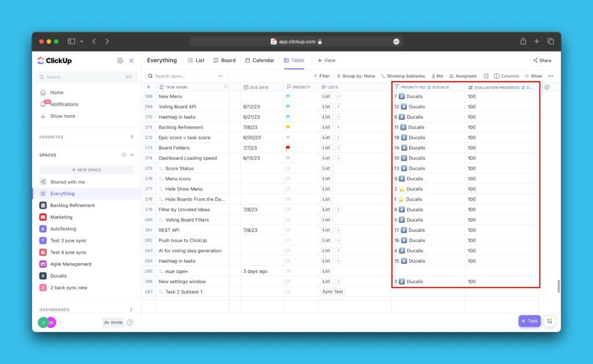The image size is (593, 364).
Task: Collapse the Spaces section chevron
Action: pos(133,155)
